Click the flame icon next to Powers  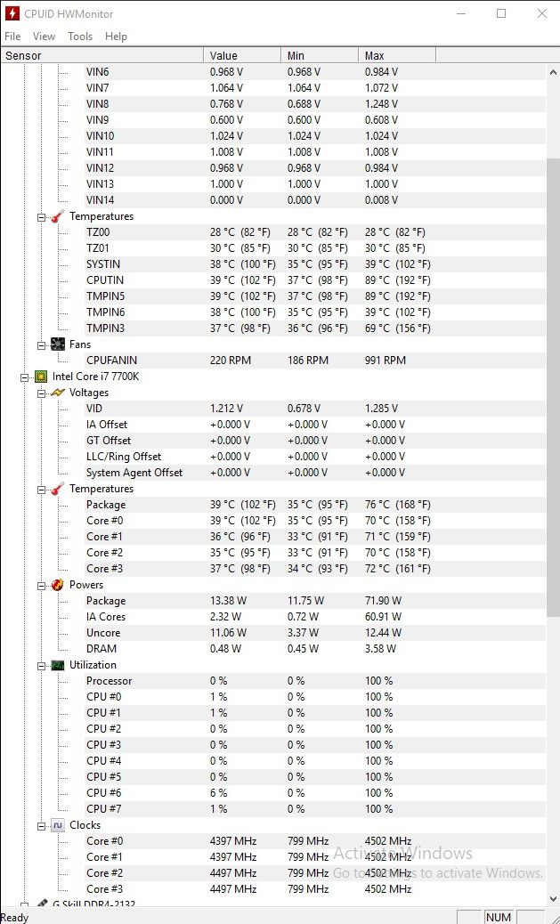coord(58,585)
